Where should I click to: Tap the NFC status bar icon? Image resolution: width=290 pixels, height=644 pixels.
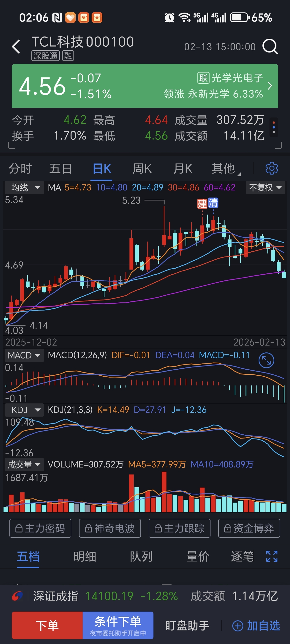point(57,18)
